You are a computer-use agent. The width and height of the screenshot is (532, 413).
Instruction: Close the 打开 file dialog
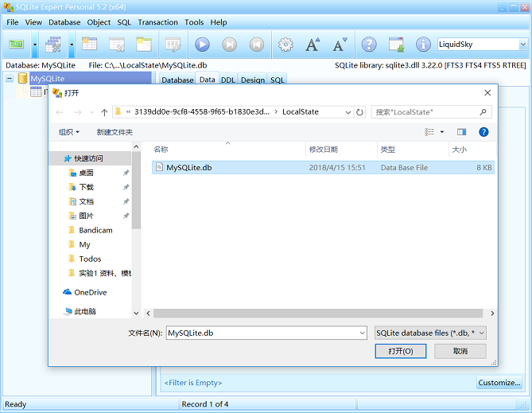487,93
